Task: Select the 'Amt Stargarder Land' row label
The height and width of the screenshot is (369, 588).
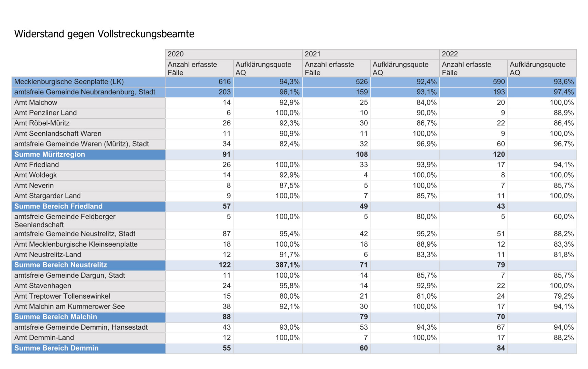Action: 47,196
